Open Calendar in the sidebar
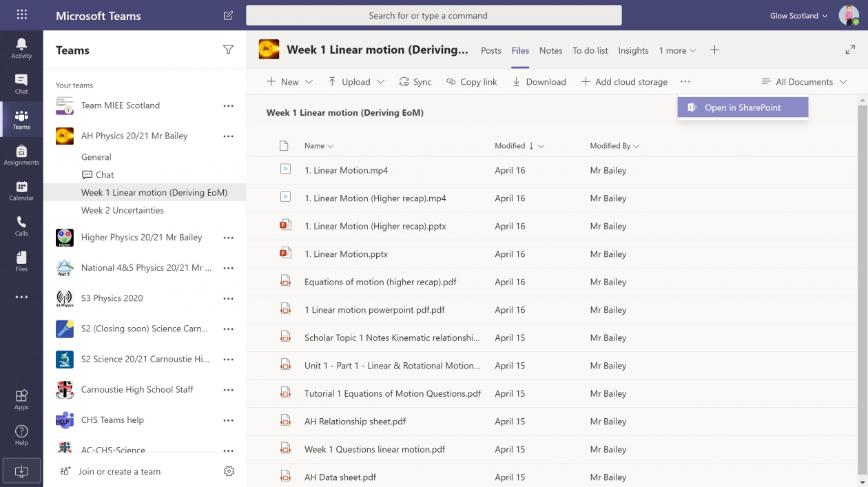Viewport: 868px width, 487px height. 21,191
